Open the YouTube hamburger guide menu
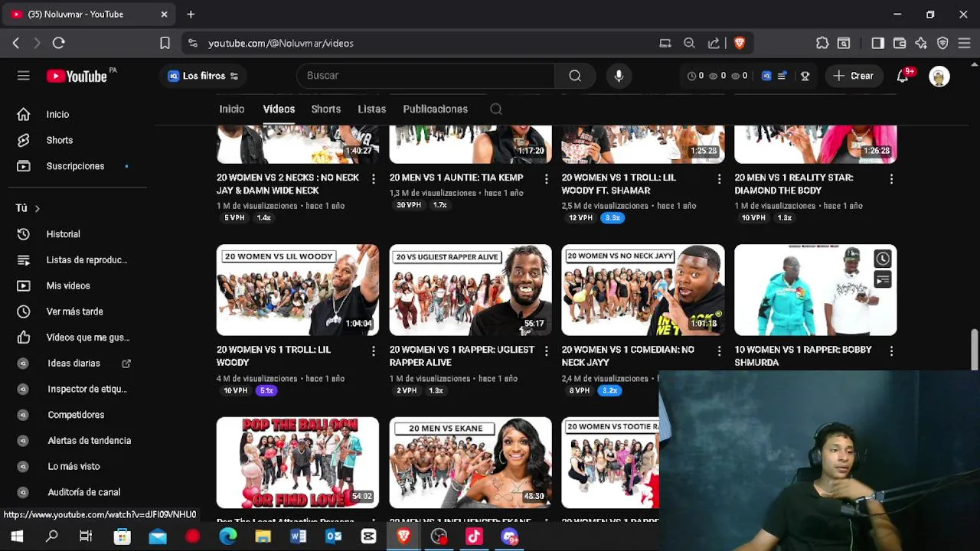 (x=24, y=76)
